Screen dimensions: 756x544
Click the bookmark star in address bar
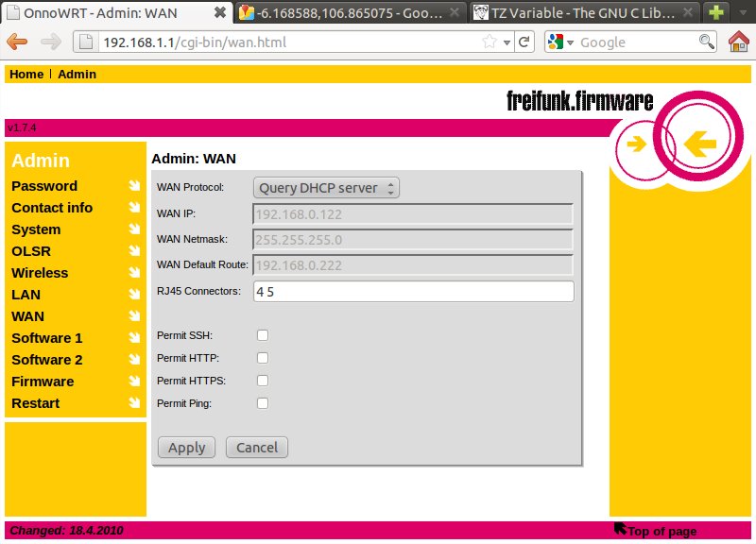pyautogui.click(x=490, y=42)
